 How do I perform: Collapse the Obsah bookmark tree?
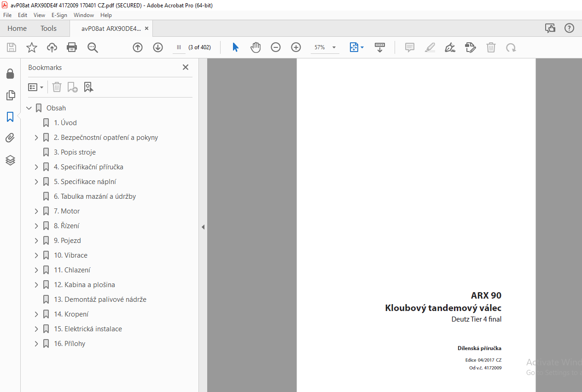tap(29, 108)
